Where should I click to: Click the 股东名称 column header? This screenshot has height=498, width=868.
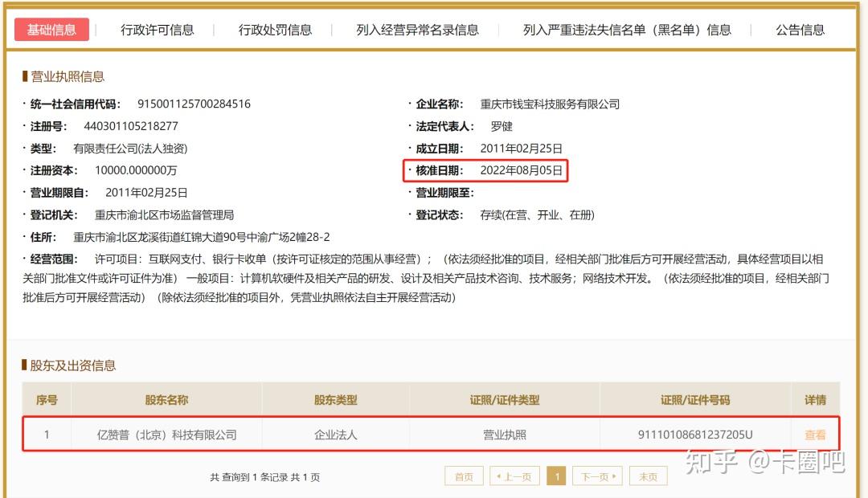pos(166,400)
